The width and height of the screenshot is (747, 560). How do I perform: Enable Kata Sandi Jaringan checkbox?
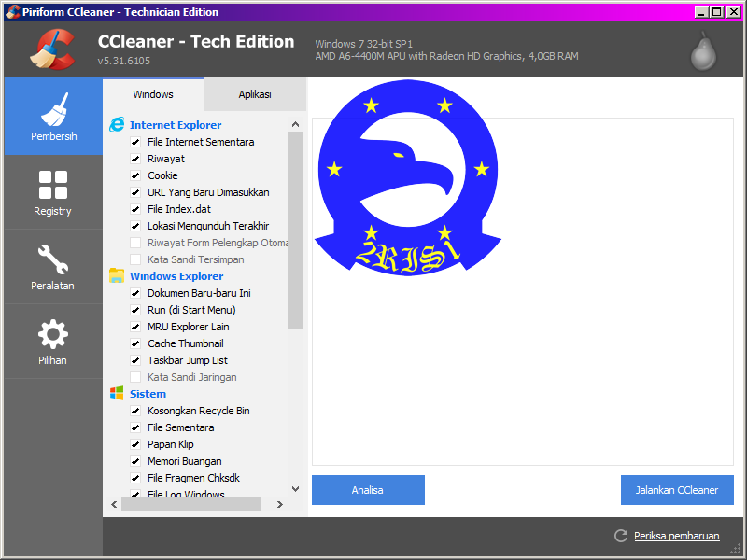click(135, 377)
